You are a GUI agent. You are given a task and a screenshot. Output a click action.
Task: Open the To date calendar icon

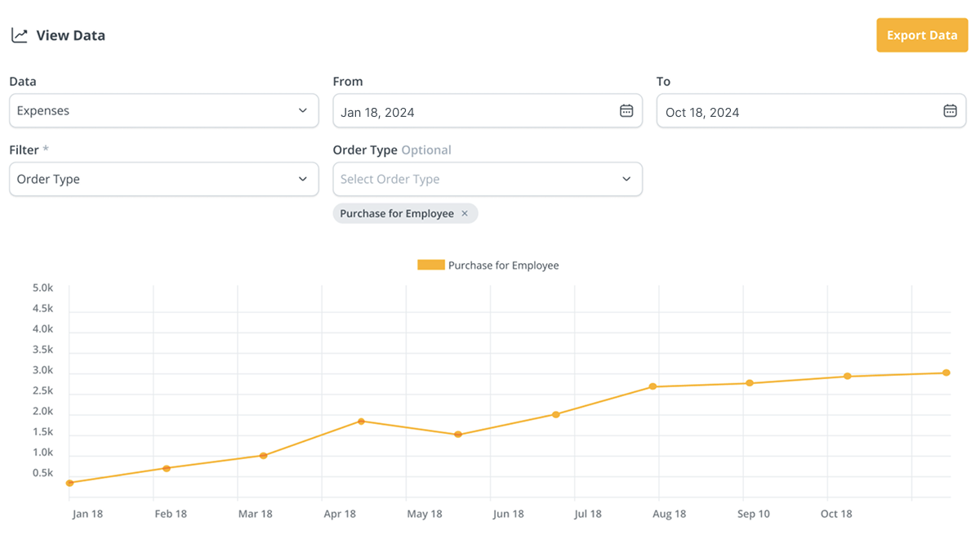click(950, 111)
